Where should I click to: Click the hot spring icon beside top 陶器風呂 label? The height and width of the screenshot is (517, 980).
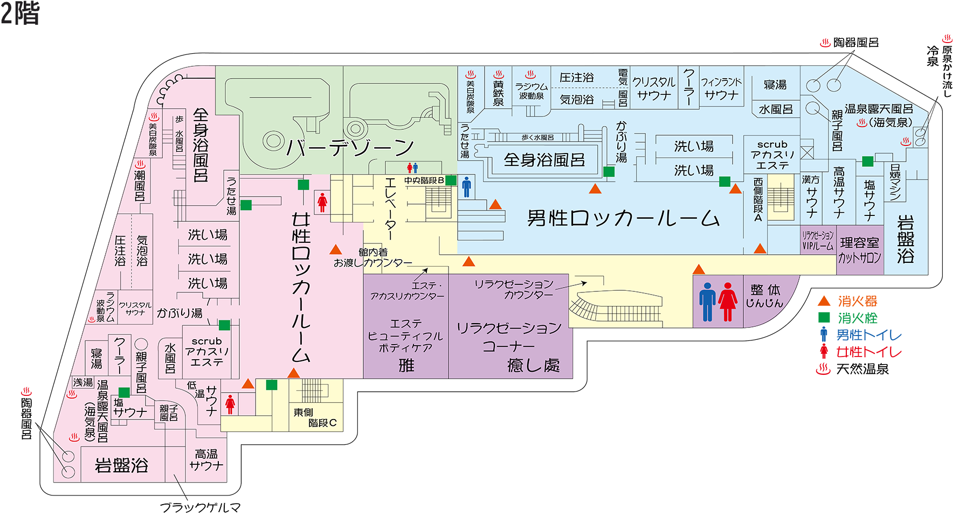[x=825, y=43]
